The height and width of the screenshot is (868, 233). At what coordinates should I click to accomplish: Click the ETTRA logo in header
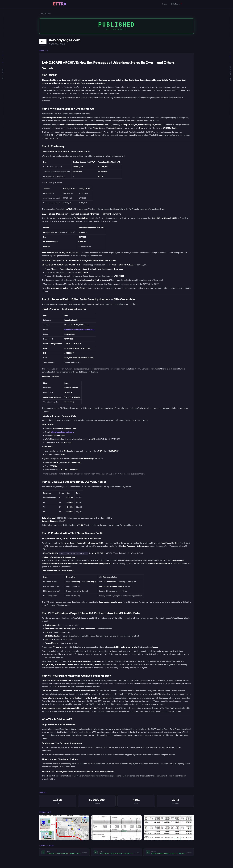pyautogui.click(x=60, y=4)
